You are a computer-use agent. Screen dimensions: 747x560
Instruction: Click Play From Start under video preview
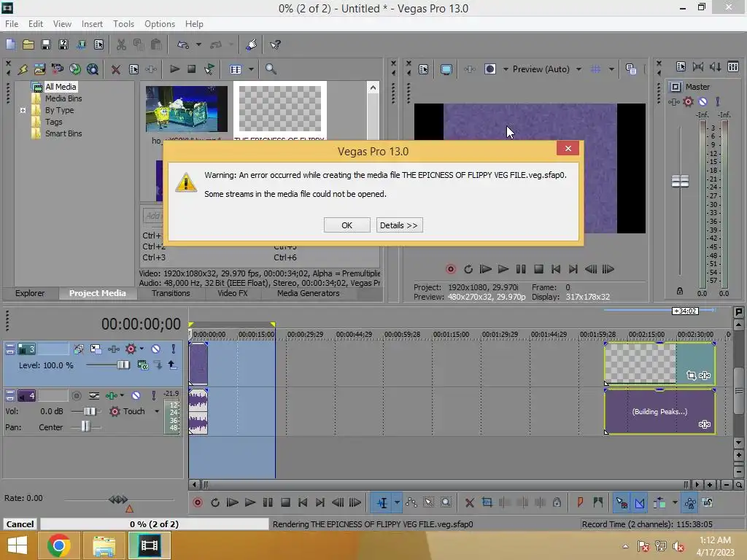point(485,269)
